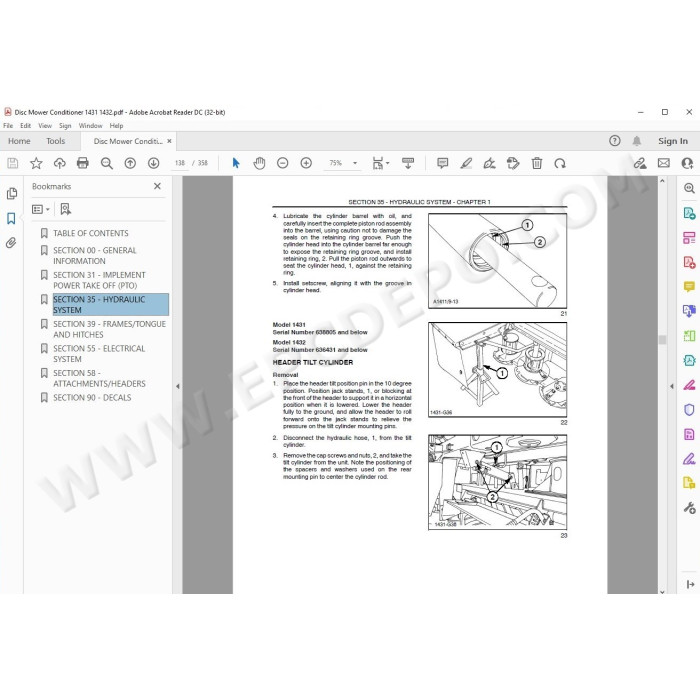Open Organize Pages tool in right pane

click(x=689, y=238)
